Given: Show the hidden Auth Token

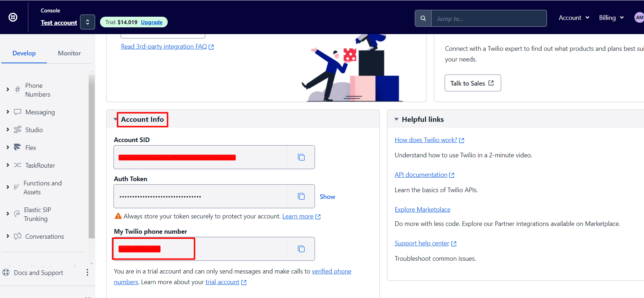Looking at the screenshot, I should click(x=327, y=196).
